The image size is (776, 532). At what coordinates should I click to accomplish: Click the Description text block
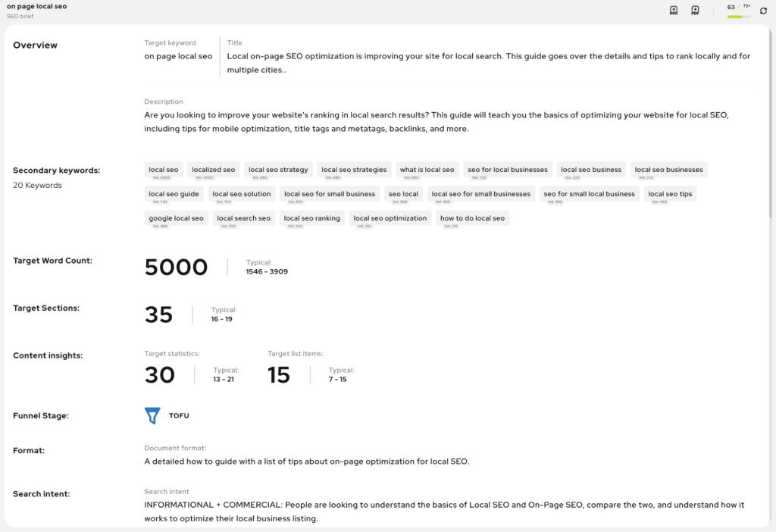point(437,122)
